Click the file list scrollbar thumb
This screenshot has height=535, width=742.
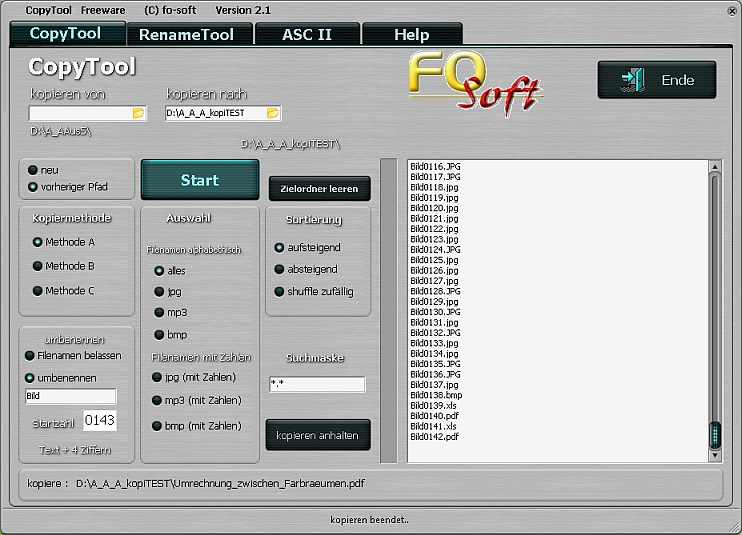click(x=715, y=434)
